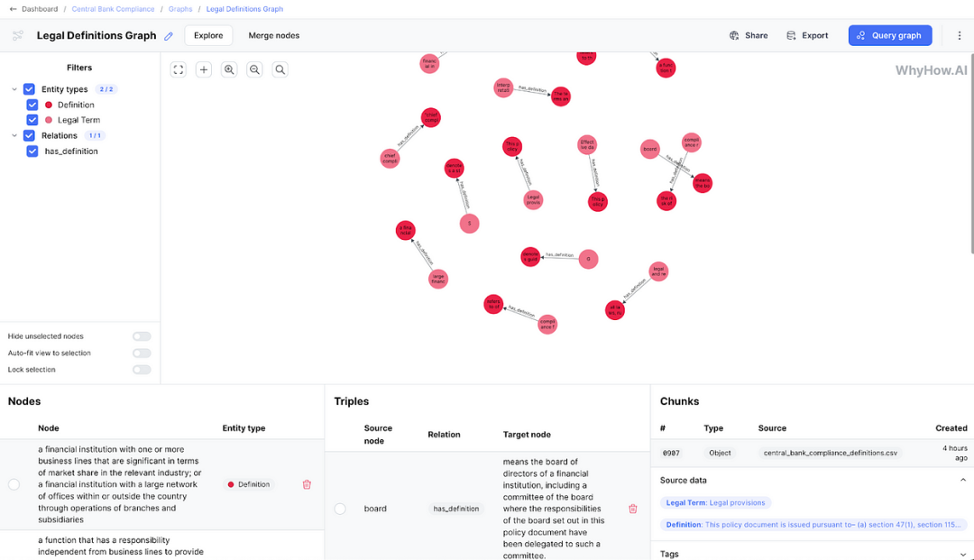This screenshot has height=560, width=974.
Task: Toggle Hide unselected nodes switch
Action: pos(142,336)
